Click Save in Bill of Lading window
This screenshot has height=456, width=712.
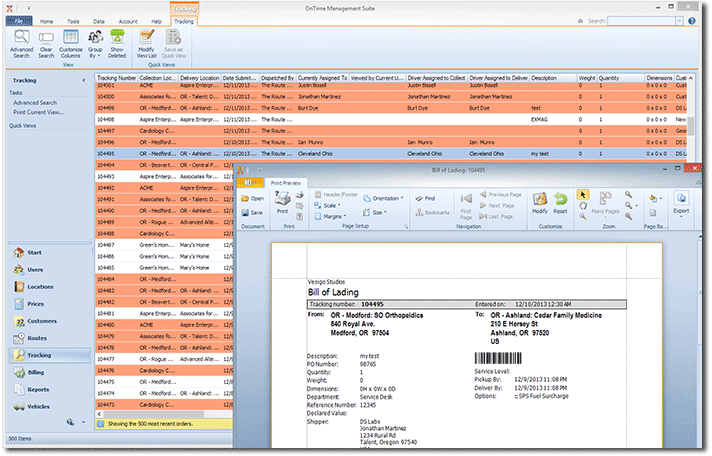[x=252, y=213]
